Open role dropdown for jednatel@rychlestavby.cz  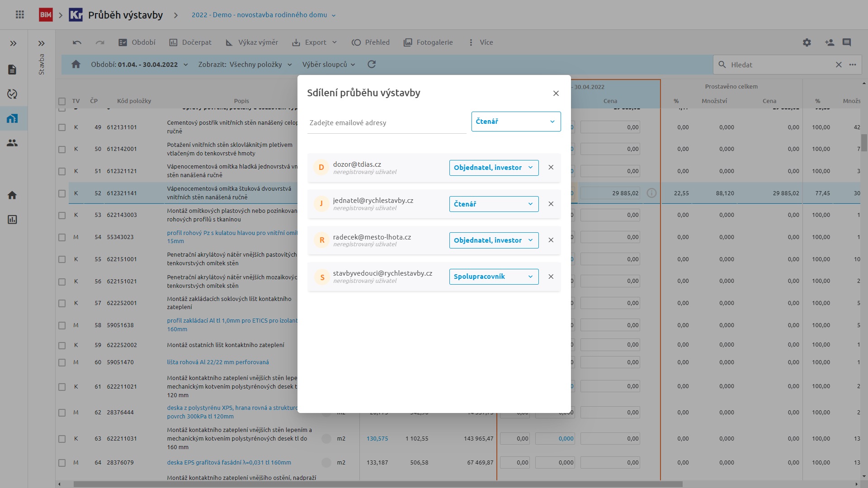click(x=494, y=204)
